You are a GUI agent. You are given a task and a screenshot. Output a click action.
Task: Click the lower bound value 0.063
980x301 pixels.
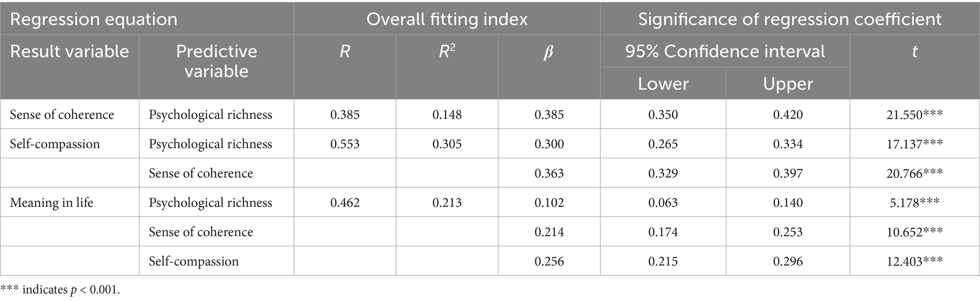663,203
